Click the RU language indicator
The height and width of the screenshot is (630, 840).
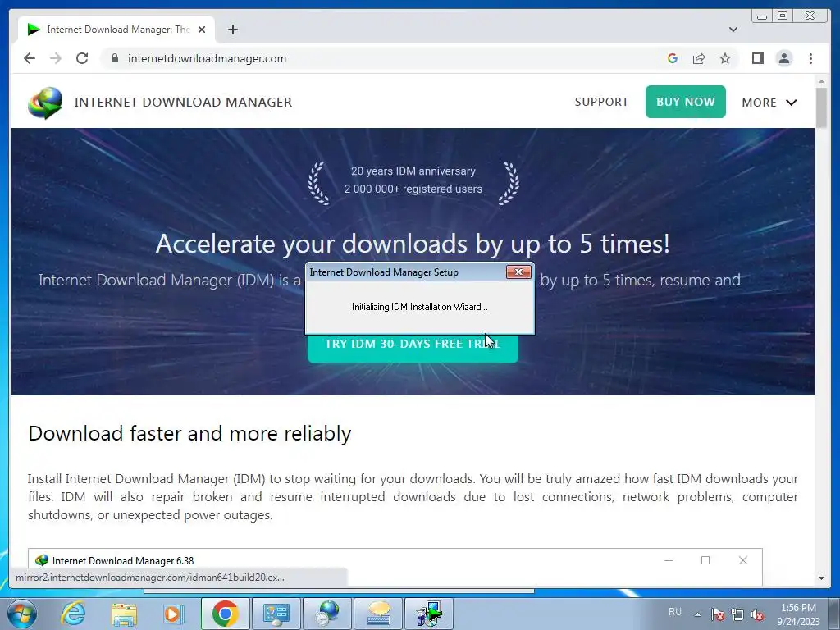point(675,612)
